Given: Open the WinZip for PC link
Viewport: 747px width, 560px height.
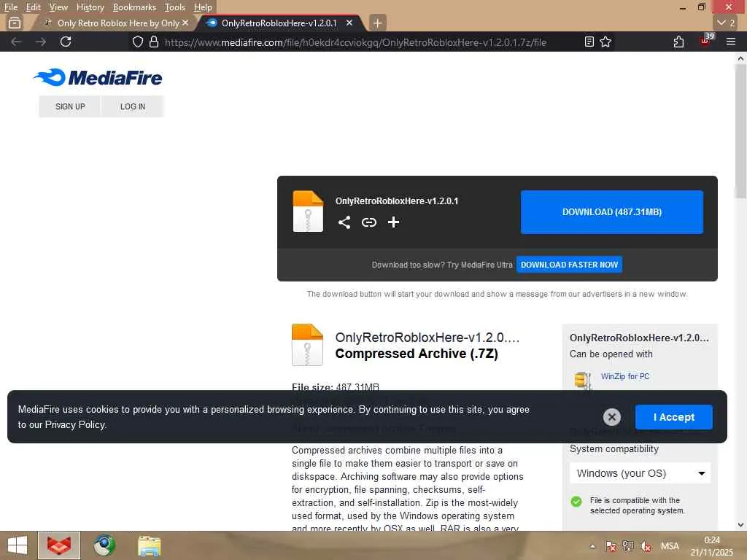Looking at the screenshot, I should 625,376.
